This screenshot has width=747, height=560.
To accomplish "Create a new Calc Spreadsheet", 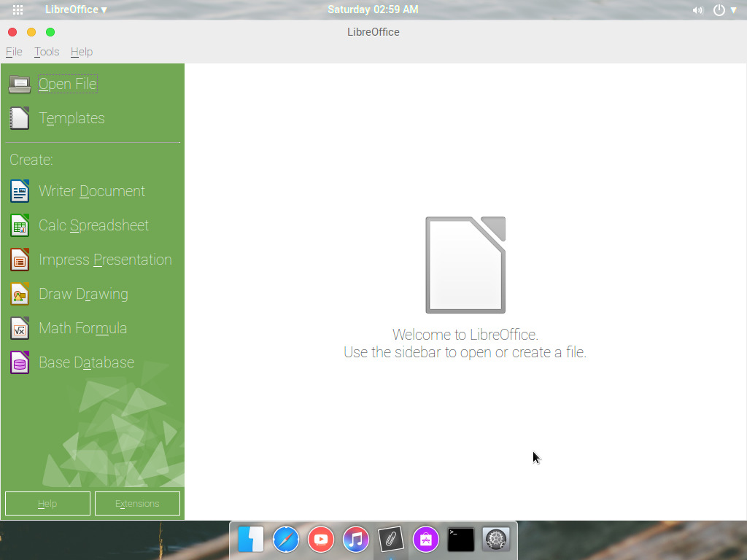I will click(x=93, y=225).
